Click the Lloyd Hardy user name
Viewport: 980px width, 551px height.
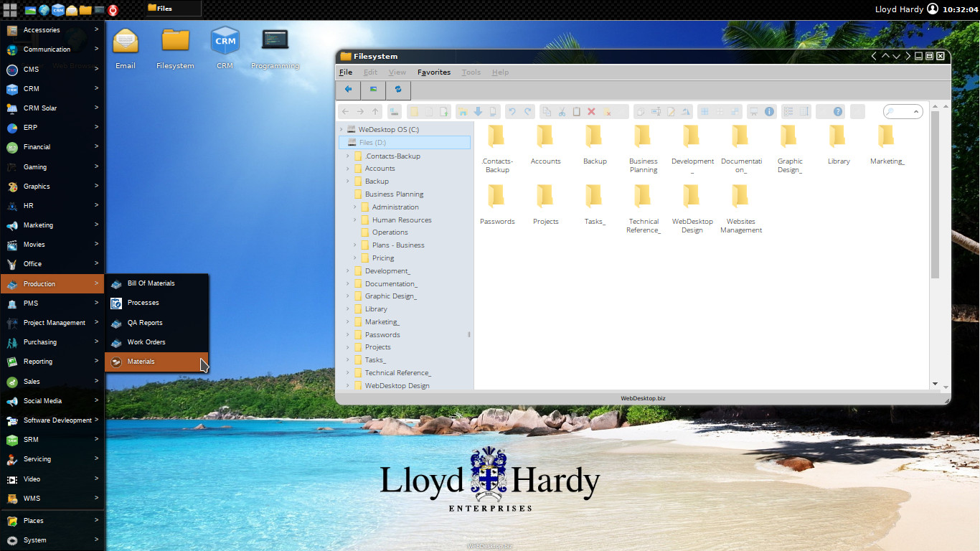coord(899,10)
